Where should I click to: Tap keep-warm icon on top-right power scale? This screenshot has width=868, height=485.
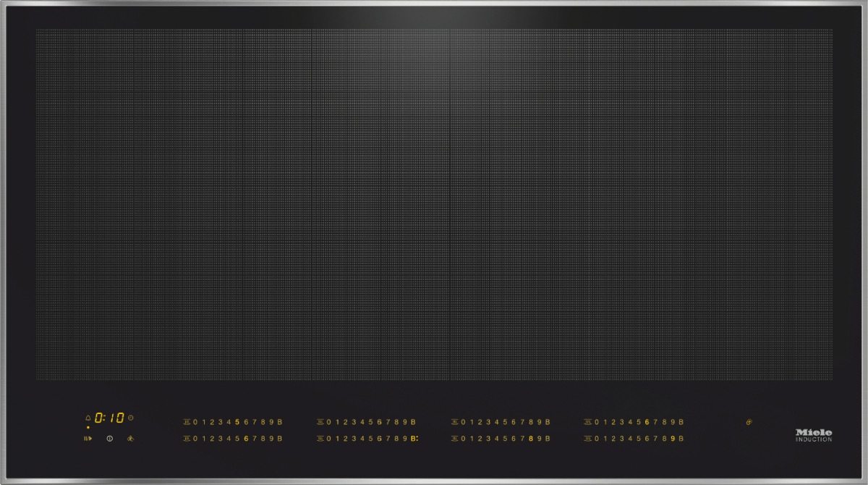(588, 422)
